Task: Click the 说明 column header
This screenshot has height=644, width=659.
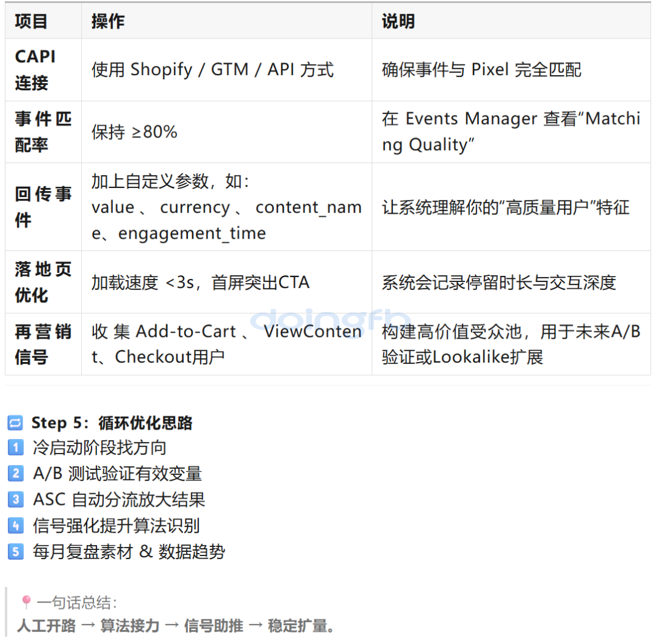Action: (x=398, y=21)
